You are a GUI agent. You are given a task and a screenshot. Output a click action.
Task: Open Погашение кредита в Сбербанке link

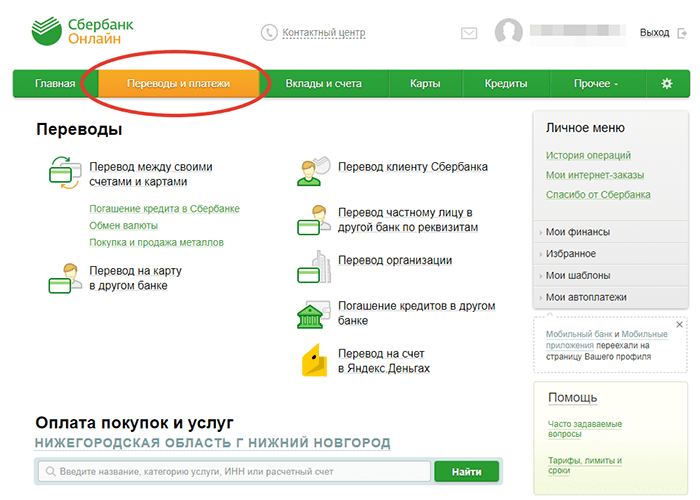click(164, 208)
